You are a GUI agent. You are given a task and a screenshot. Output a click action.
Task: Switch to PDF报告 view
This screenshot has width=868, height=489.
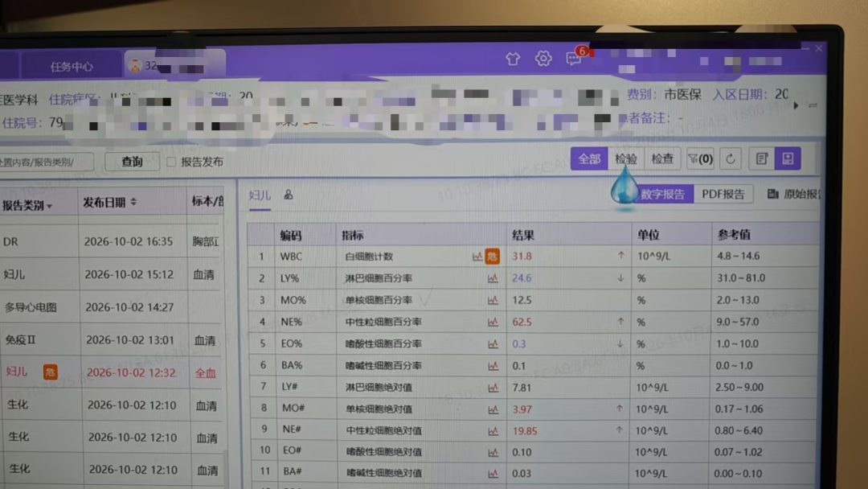(x=723, y=195)
